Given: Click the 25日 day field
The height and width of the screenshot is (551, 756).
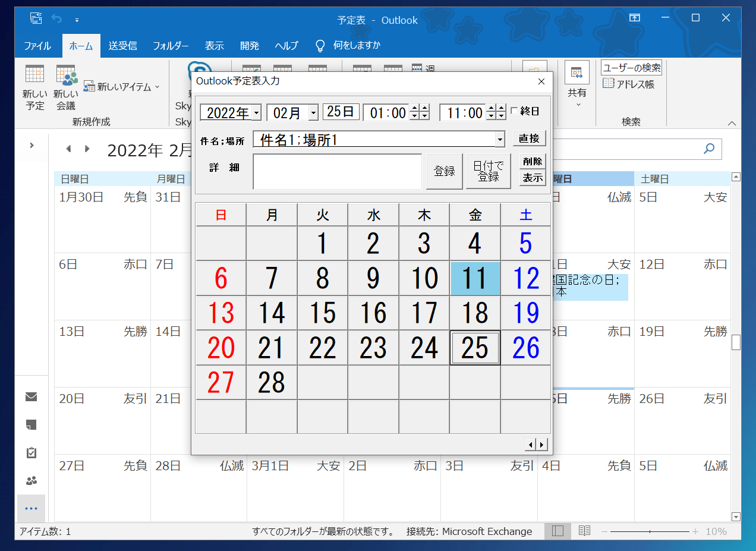Looking at the screenshot, I should pyautogui.click(x=341, y=112).
